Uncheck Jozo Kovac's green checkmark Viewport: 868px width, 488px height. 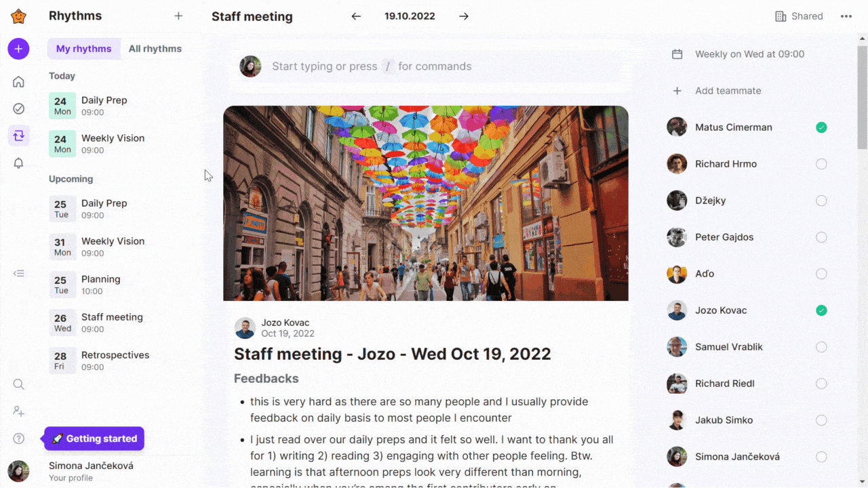(821, 310)
